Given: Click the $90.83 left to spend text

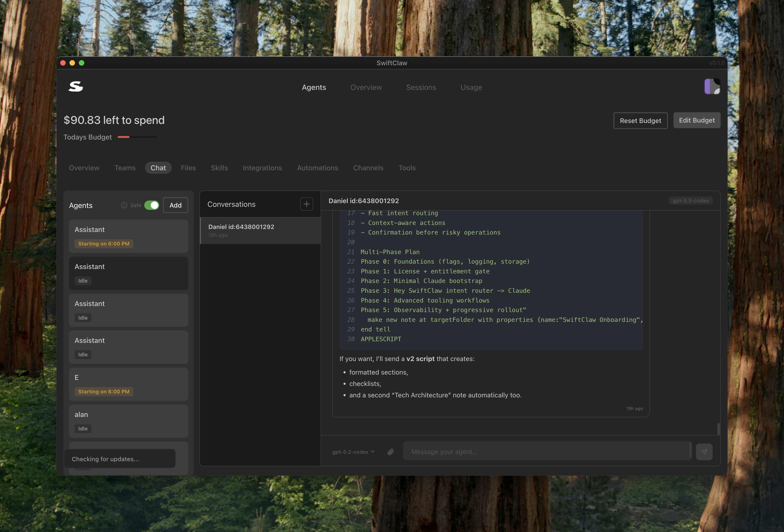Looking at the screenshot, I should [x=114, y=120].
